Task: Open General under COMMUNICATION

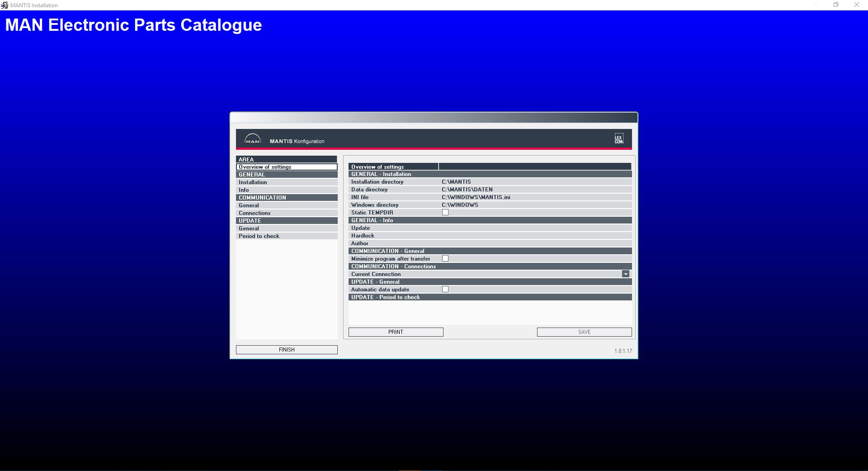Action: 287,205
